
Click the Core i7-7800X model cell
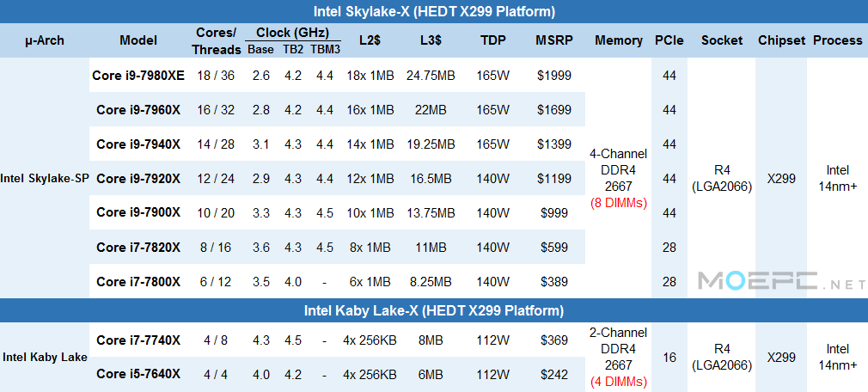click(138, 281)
